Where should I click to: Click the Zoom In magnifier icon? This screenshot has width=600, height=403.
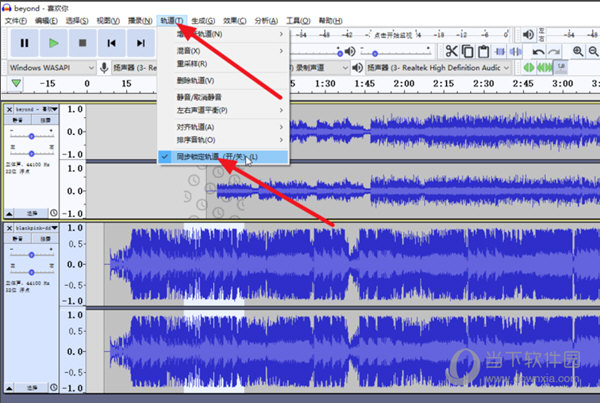click(x=578, y=51)
